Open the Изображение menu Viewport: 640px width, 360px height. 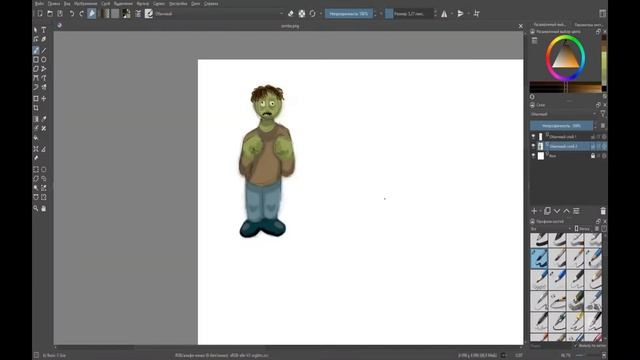(86, 3)
